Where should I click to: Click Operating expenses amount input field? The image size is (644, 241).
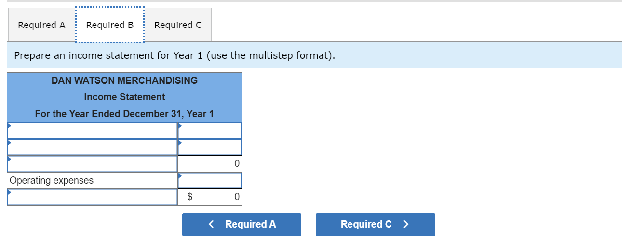[x=210, y=180]
